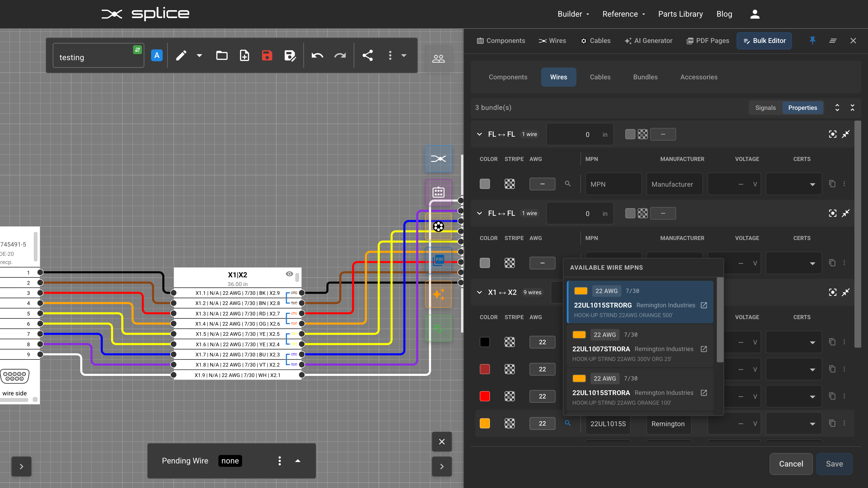Select the orange wire color swatch
The width and height of the screenshot is (868, 488).
(485, 423)
